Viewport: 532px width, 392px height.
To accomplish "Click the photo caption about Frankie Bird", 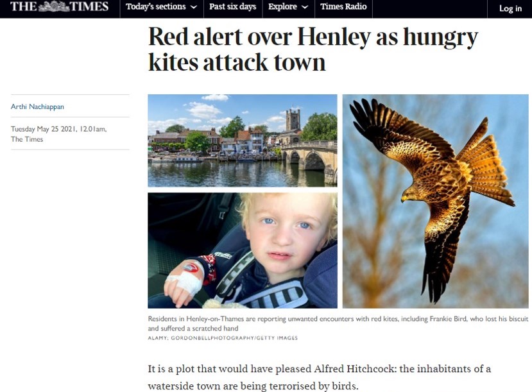I will (x=338, y=323).
